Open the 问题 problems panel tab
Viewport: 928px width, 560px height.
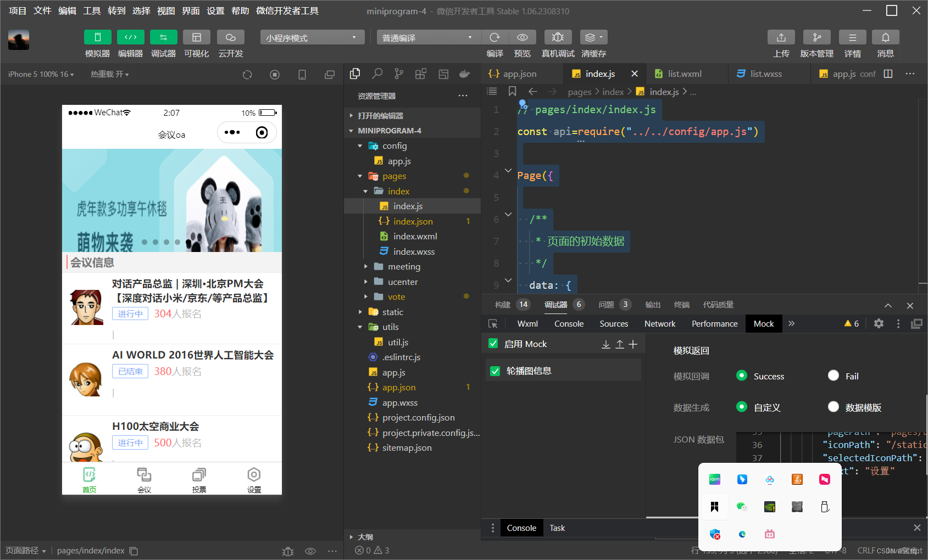(614, 305)
